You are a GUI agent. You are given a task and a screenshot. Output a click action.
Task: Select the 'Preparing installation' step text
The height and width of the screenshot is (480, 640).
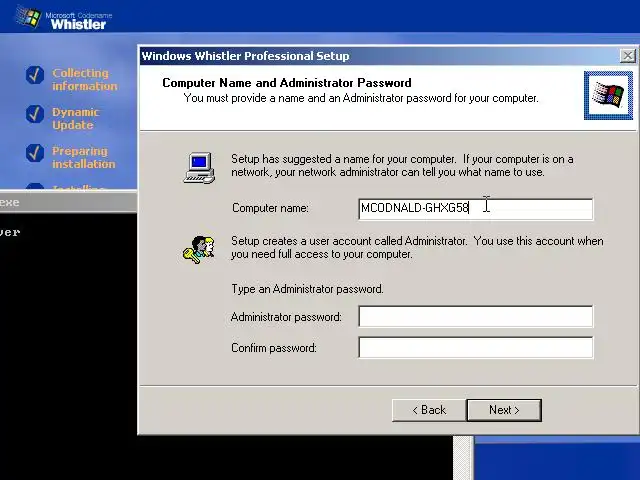coord(84,158)
